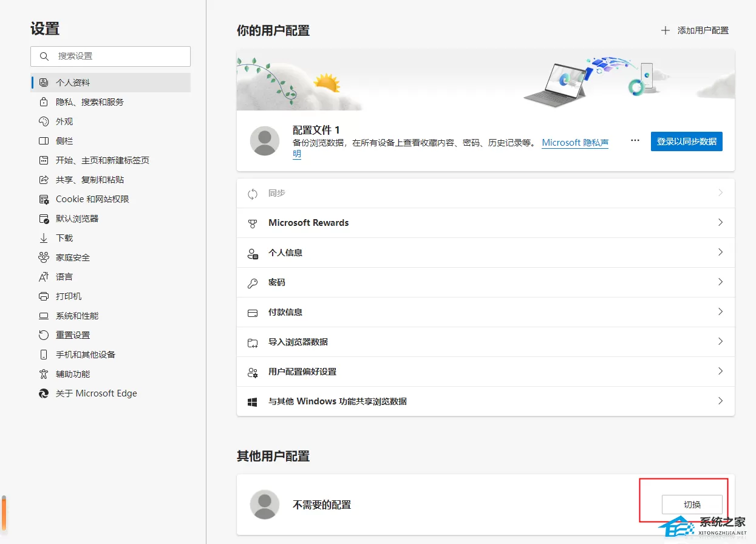
Task: Open the Privacy, search and services lock icon
Action: [x=43, y=102]
